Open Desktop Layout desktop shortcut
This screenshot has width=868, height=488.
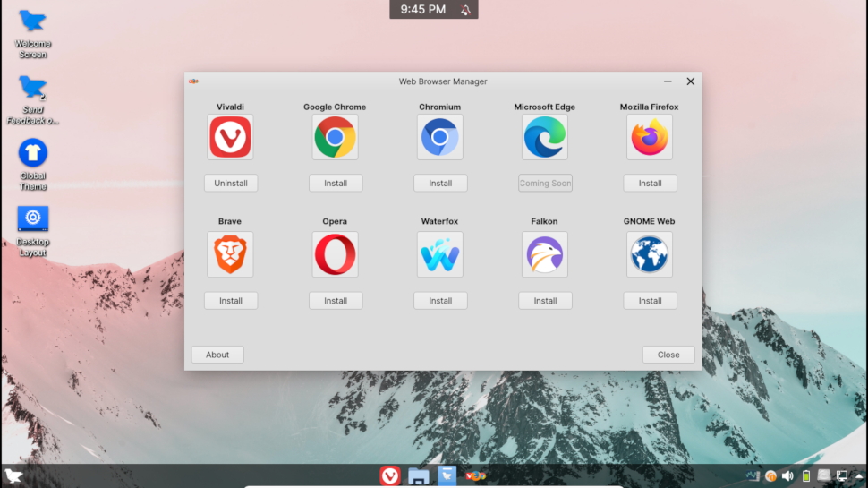[x=32, y=231]
